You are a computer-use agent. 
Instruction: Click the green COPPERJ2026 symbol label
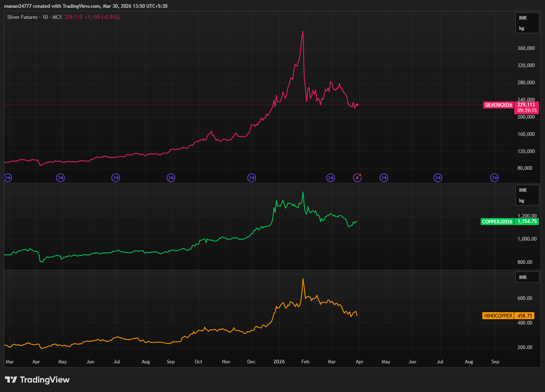497,222
